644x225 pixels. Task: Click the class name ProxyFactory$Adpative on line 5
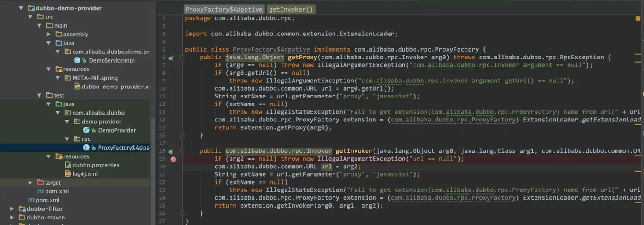[x=271, y=50]
